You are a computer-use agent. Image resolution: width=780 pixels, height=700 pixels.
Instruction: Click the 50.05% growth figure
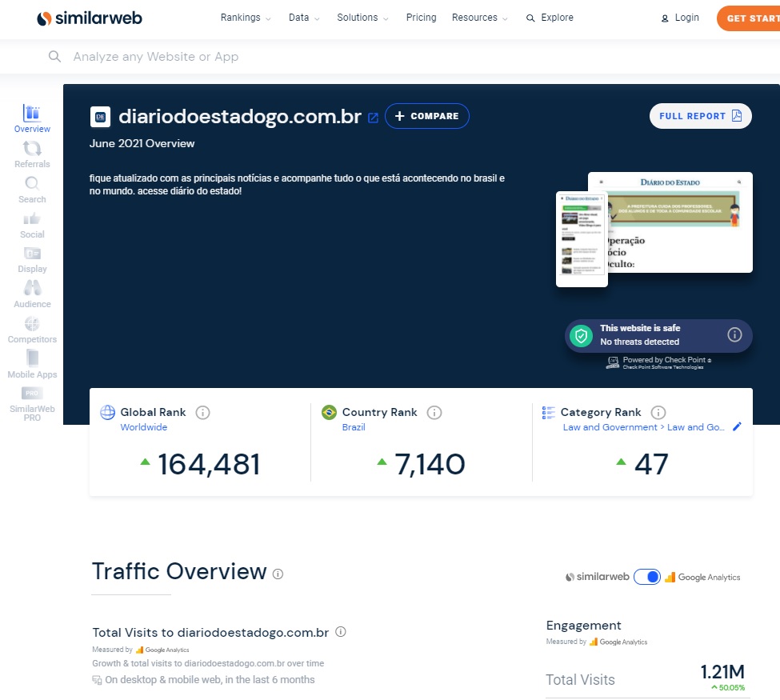coord(728,687)
